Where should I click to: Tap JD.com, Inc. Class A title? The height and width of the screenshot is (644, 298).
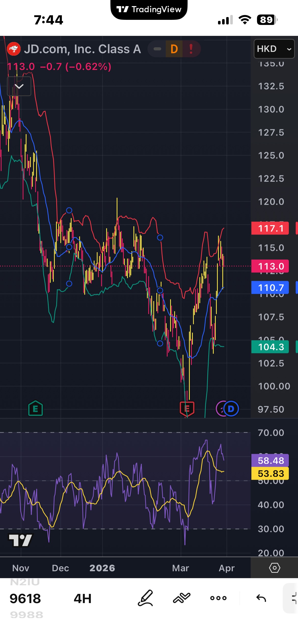click(x=82, y=49)
